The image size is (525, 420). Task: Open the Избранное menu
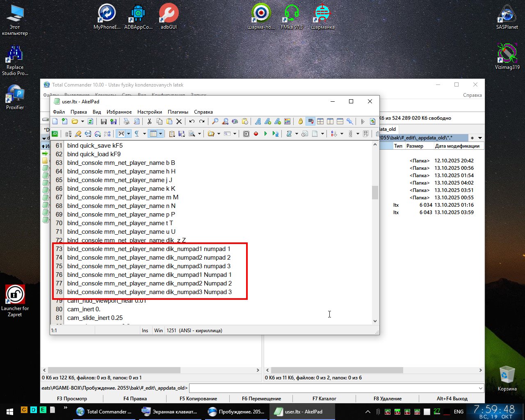(x=119, y=112)
